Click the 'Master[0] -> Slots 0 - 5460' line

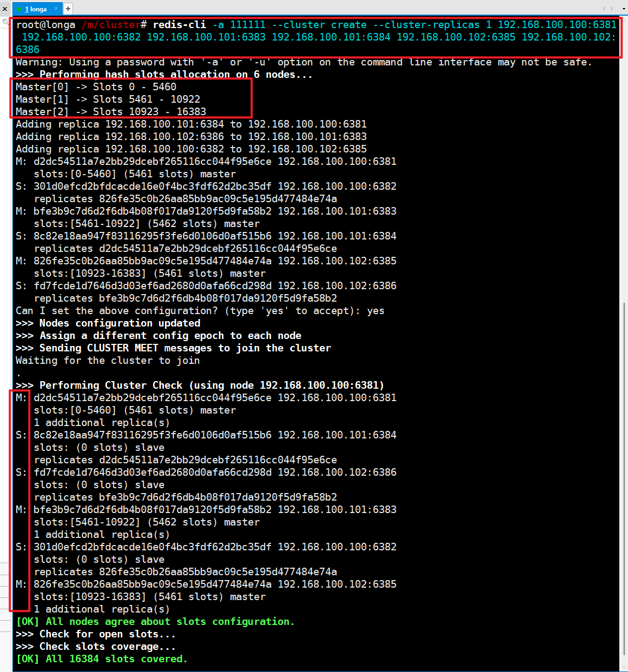point(96,87)
